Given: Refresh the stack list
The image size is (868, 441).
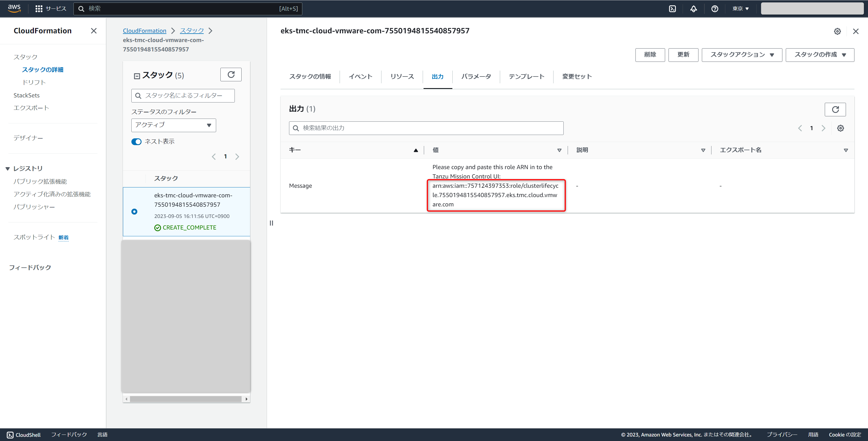Looking at the screenshot, I should pyautogui.click(x=231, y=75).
